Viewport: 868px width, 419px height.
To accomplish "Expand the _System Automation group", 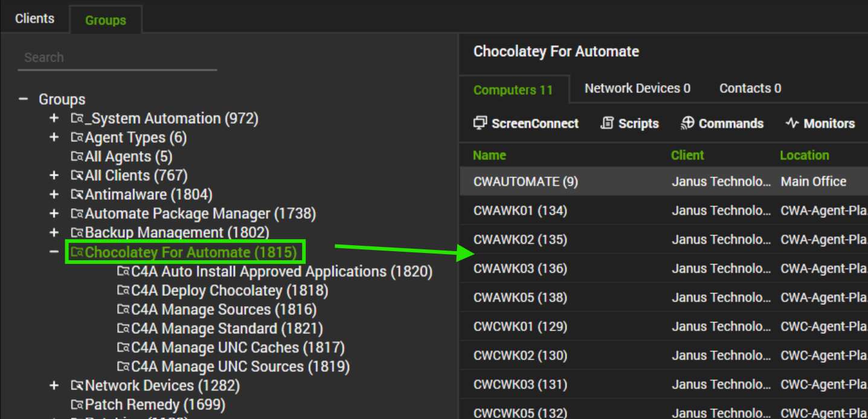I will tap(54, 119).
